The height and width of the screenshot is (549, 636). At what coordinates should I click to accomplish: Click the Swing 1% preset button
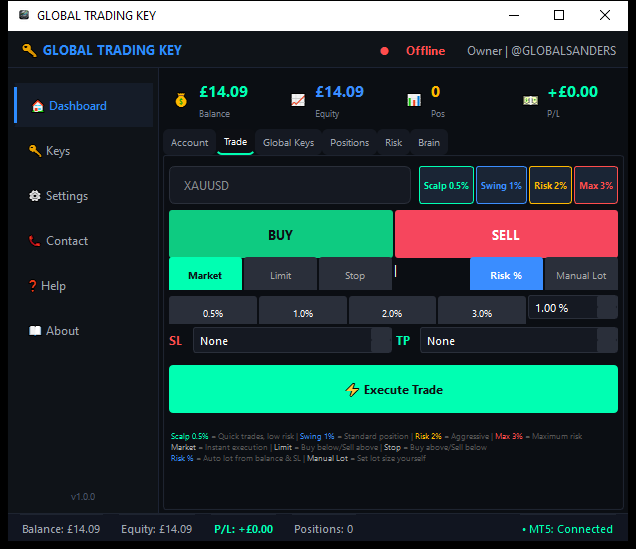pyautogui.click(x=501, y=185)
